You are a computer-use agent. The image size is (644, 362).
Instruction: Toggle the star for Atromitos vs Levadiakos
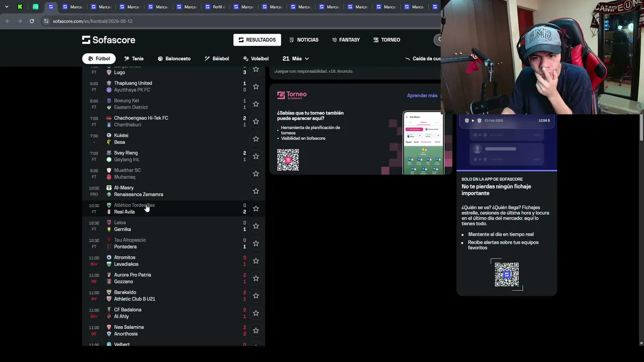[x=256, y=261]
